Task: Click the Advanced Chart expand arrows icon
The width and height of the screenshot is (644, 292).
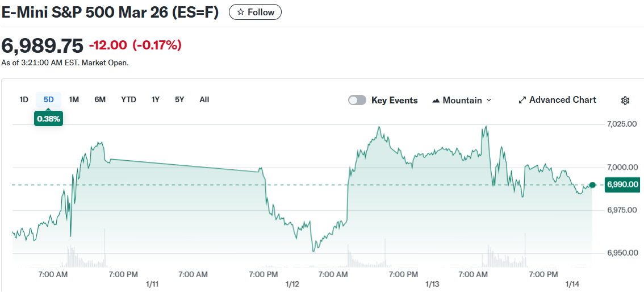Action: [522, 101]
